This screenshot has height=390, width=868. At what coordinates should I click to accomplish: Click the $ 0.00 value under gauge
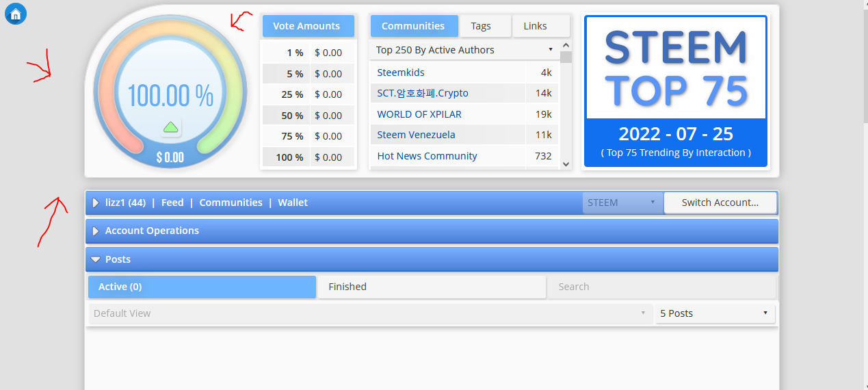click(170, 157)
